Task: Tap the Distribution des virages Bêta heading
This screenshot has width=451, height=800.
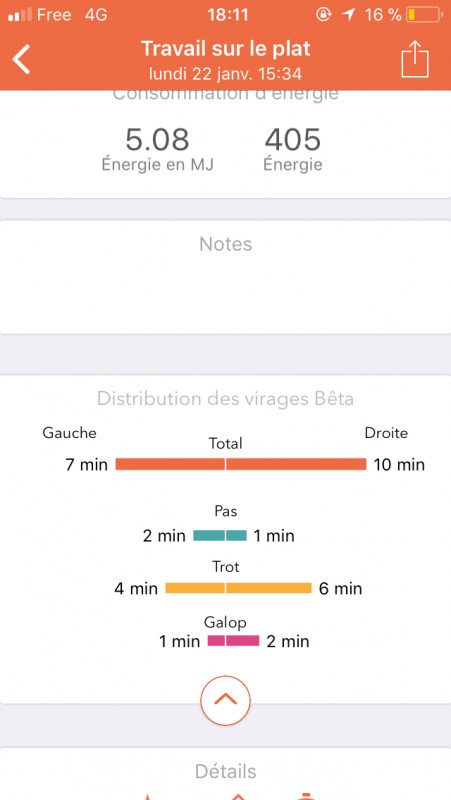Action: coord(226,398)
